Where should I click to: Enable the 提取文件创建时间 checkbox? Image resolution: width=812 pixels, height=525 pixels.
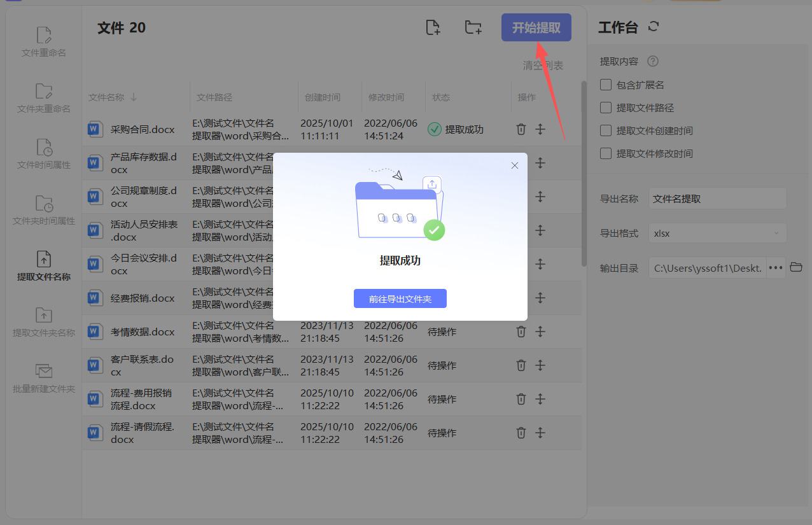click(606, 130)
